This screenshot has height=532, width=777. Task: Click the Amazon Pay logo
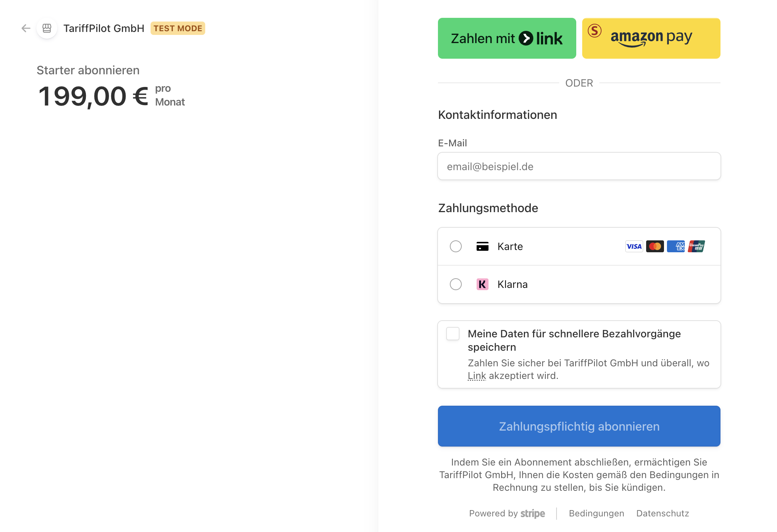[651, 38]
